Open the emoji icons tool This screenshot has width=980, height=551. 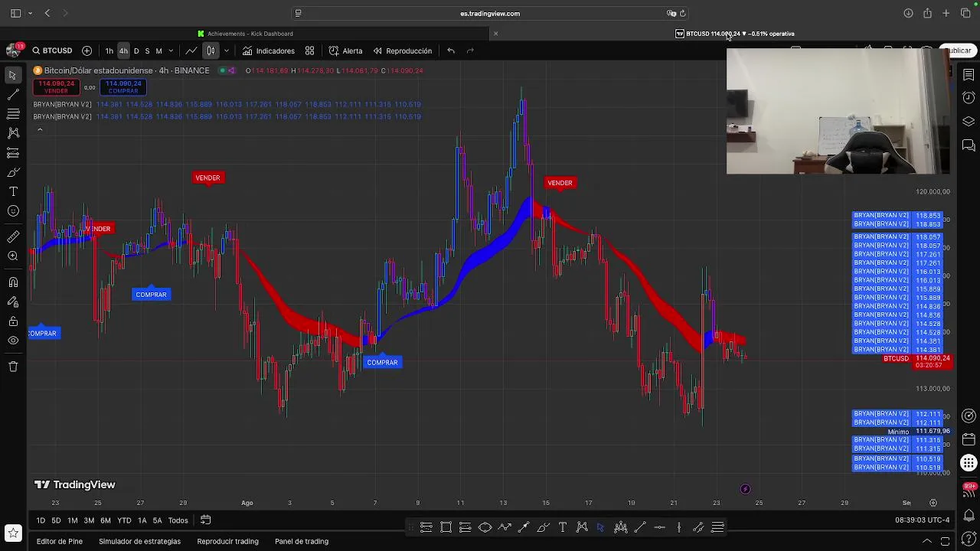tap(13, 211)
